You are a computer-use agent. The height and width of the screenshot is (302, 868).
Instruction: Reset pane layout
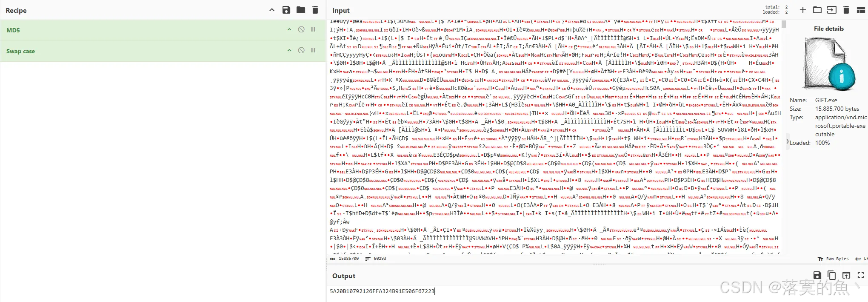tap(861, 10)
